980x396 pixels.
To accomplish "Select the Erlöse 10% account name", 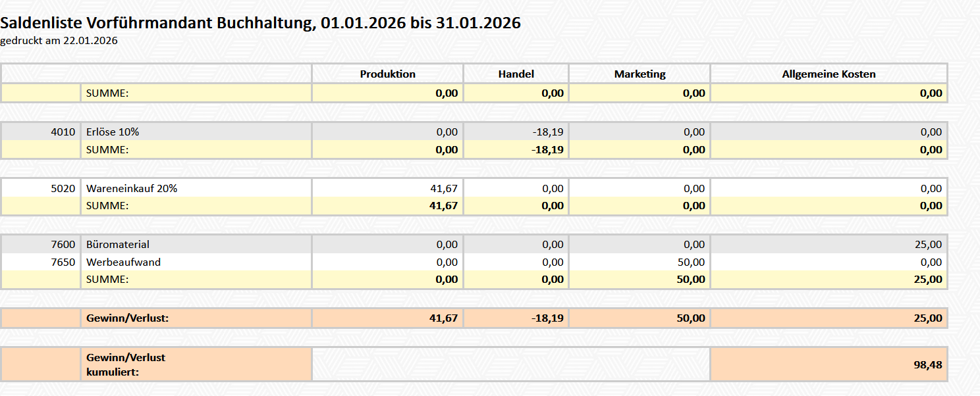I will tap(113, 132).
